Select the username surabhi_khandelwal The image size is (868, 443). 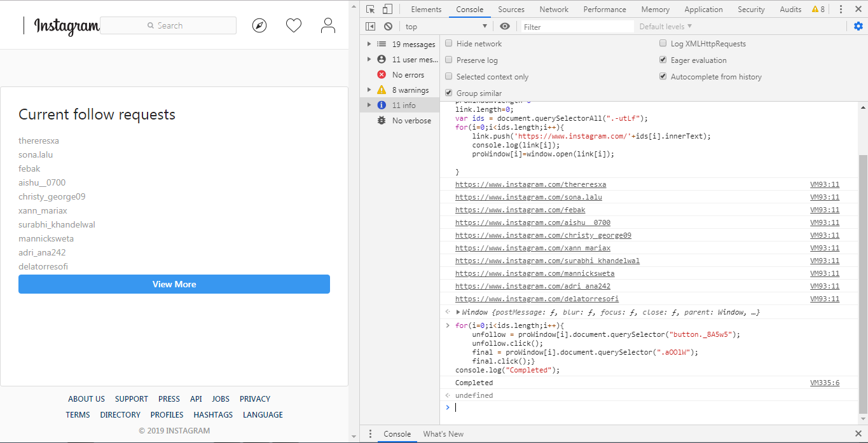[57, 224]
